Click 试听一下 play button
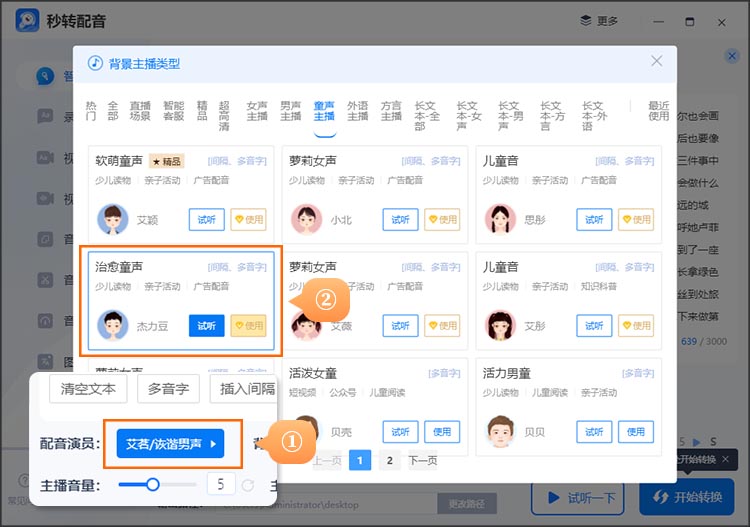This screenshot has width=750, height=527. point(577,497)
